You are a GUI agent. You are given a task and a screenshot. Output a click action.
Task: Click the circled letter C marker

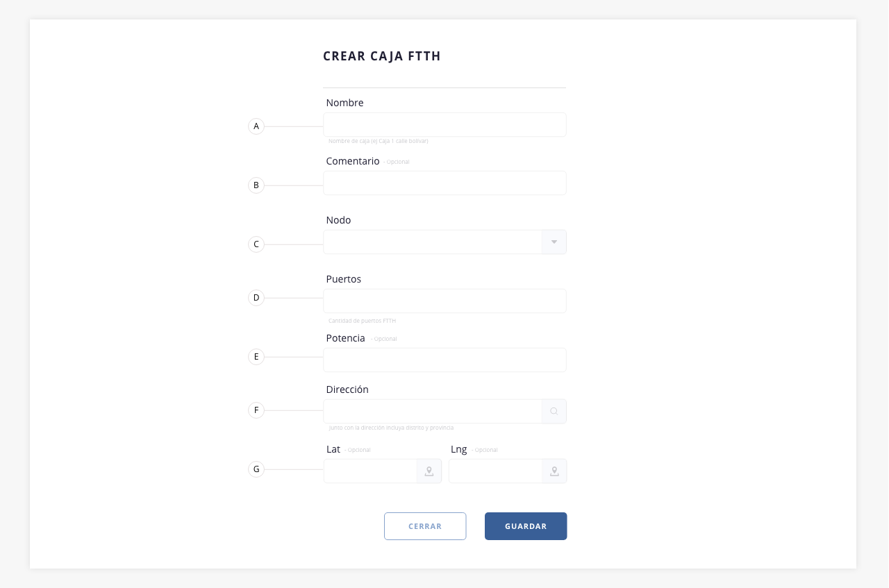pyautogui.click(x=256, y=244)
